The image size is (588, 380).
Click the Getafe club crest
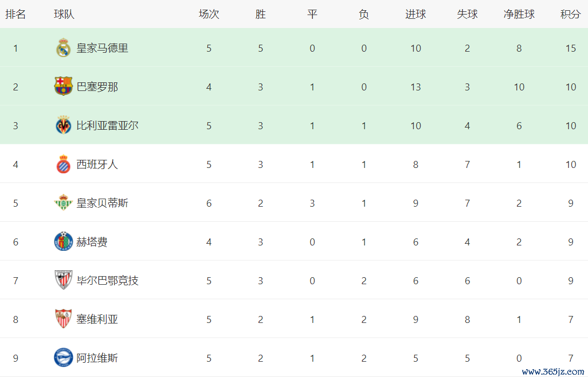pyautogui.click(x=64, y=242)
